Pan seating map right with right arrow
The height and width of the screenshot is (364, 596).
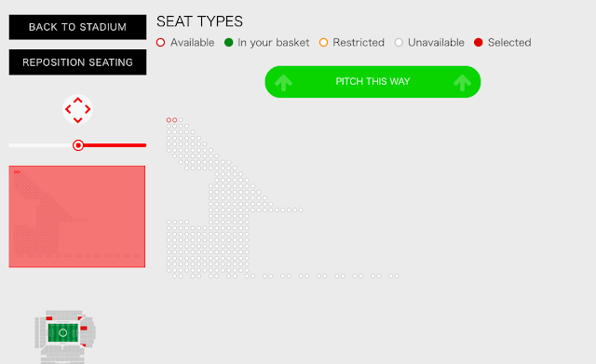pos(88,110)
